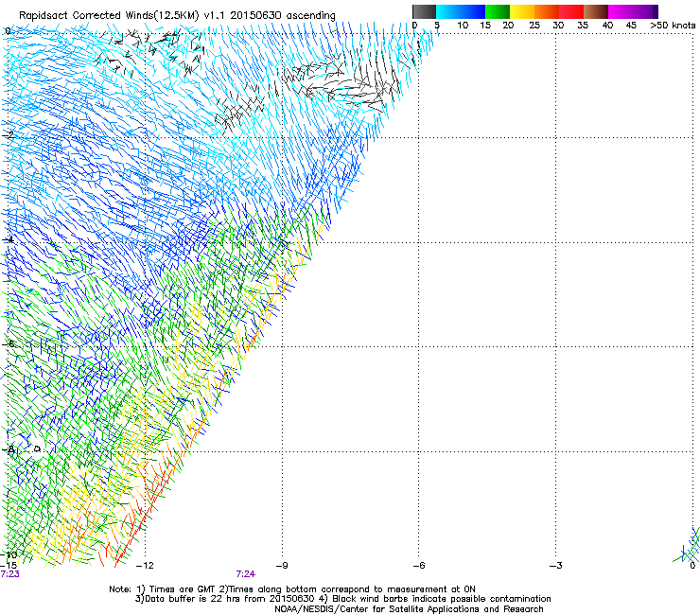Click the '35' label under the color bar

(583, 26)
